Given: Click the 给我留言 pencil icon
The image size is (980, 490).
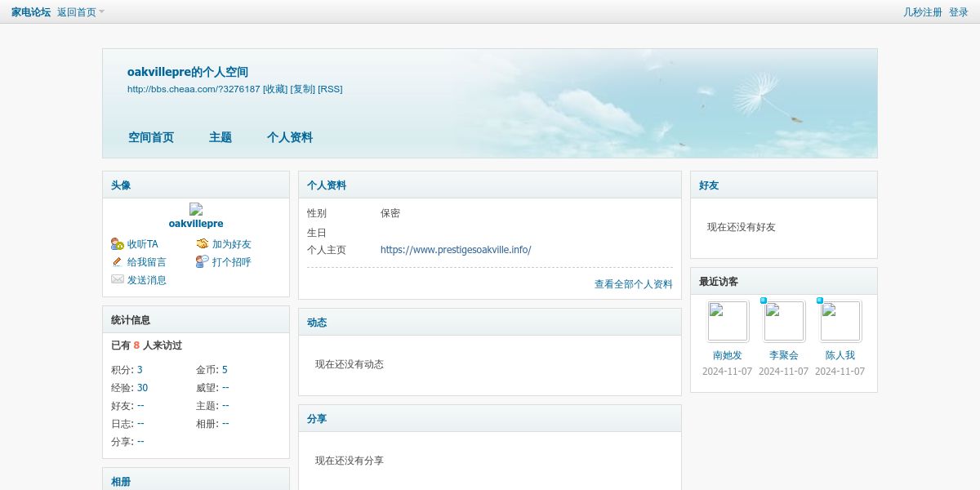Looking at the screenshot, I should [x=118, y=262].
